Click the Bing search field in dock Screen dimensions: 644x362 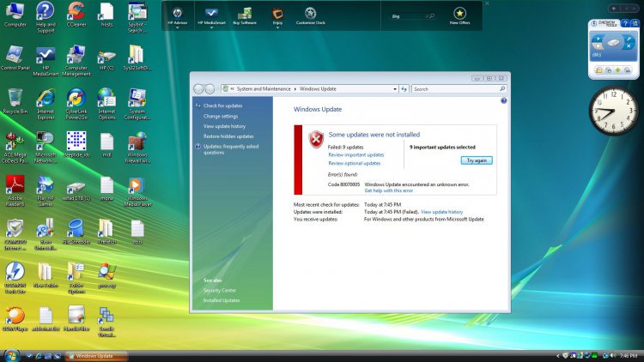412,16
